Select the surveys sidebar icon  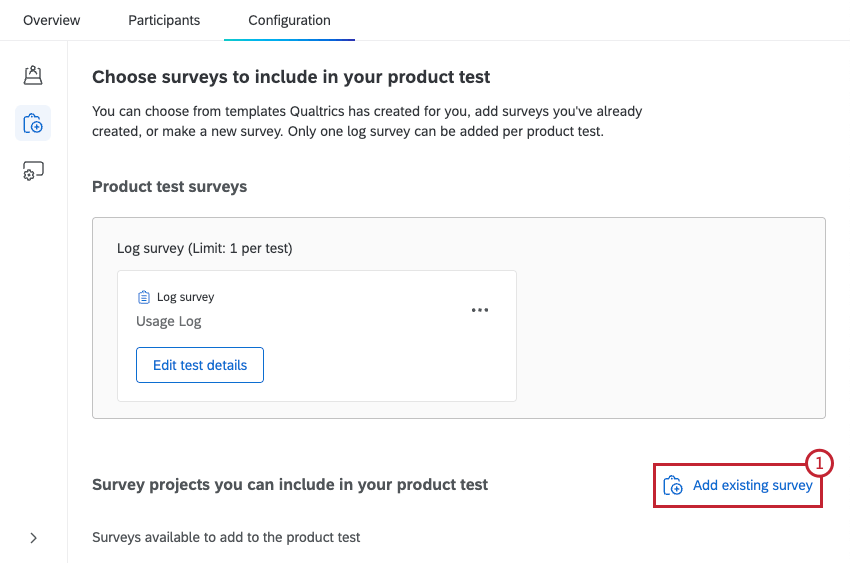click(33, 124)
